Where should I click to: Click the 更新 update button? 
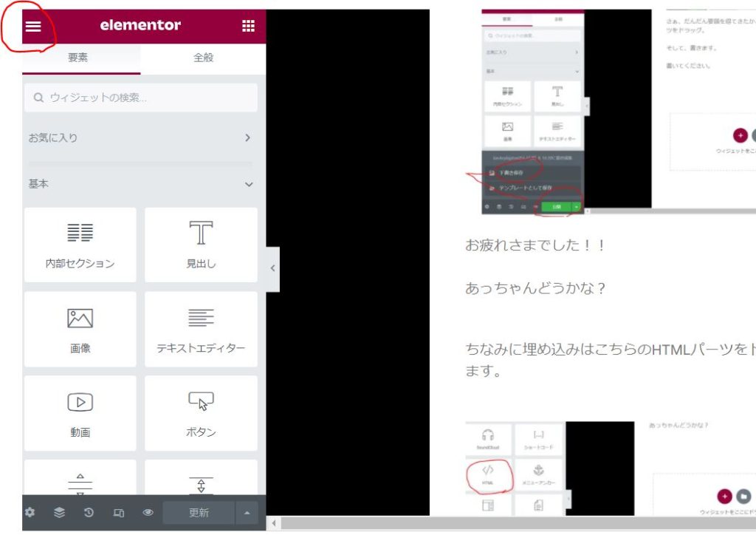click(198, 512)
